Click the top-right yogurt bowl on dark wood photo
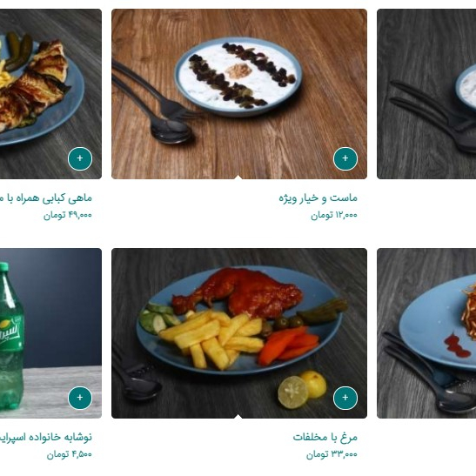Screen dimensions: 476x476 click(x=426, y=94)
